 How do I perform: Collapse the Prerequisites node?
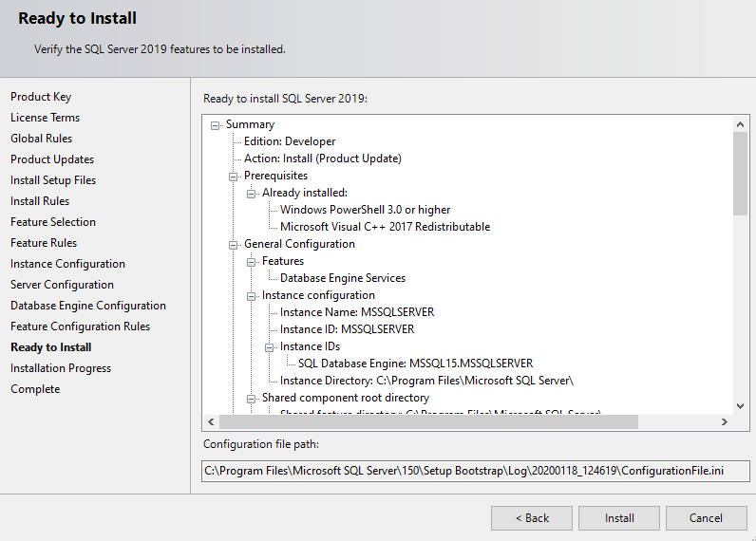(x=235, y=177)
